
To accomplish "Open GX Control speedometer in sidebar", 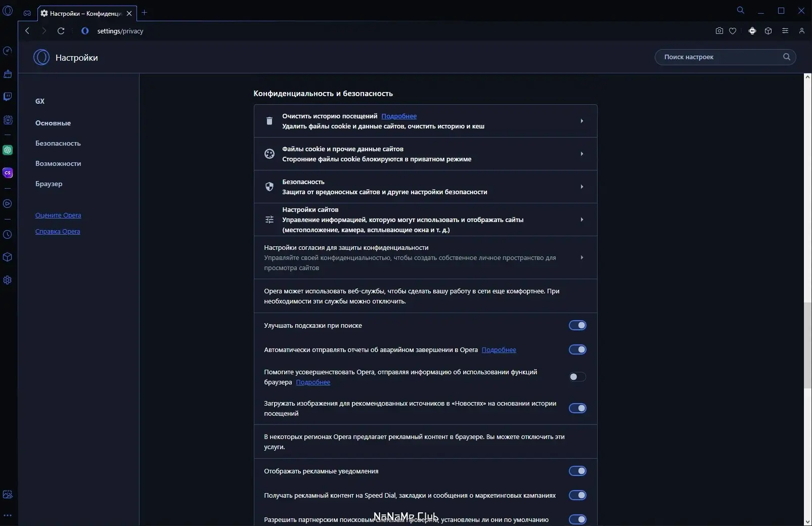I will [8, 51].
